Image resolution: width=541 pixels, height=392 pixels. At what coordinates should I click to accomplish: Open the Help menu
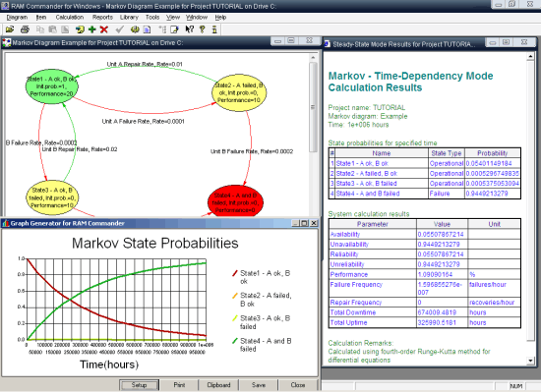click(220, 18)
